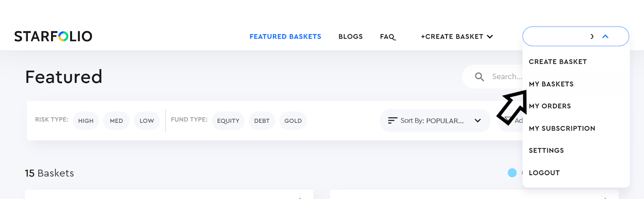Toggle the EQUITY fund type filter
The height and width of the screenshot is (223, 644).
tap(228, 121)
